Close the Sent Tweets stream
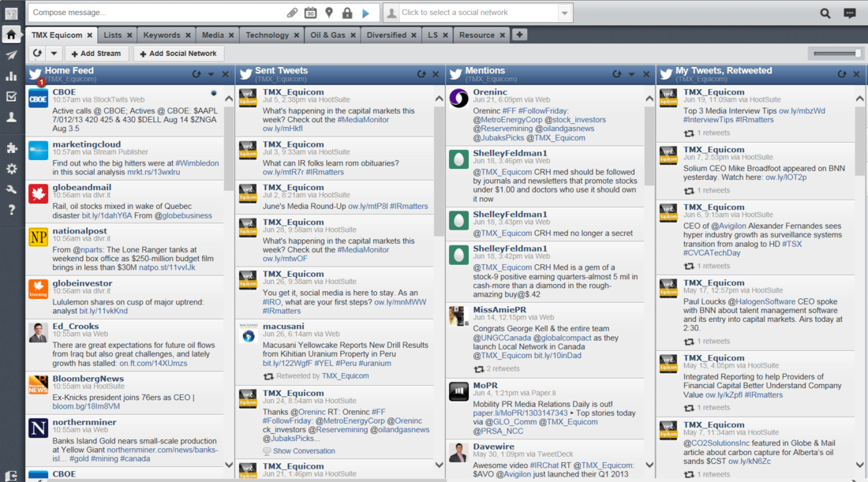 (x=436, y=74)
